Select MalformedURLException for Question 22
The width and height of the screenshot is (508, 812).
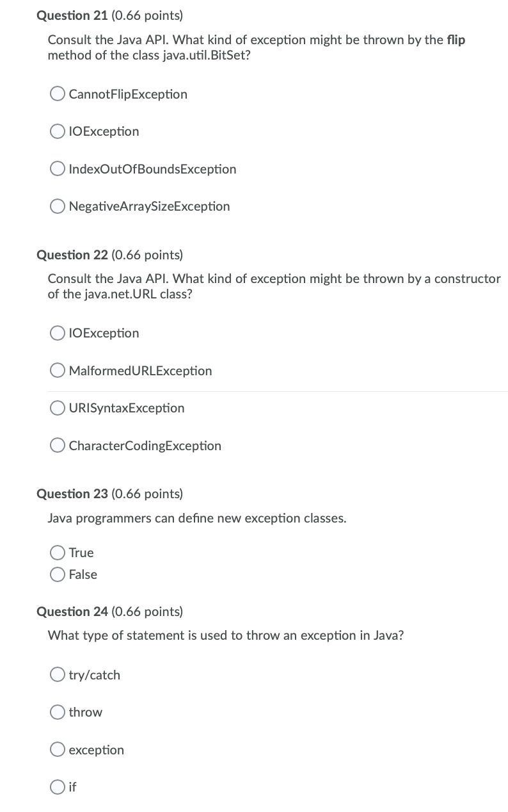[x=57, y=370]
